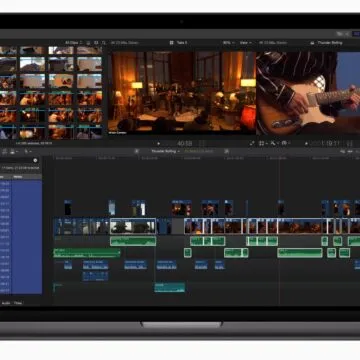Open the browser search magnifier
The width and height of the screenshot is (360, 360).
(x=104, y=43)
